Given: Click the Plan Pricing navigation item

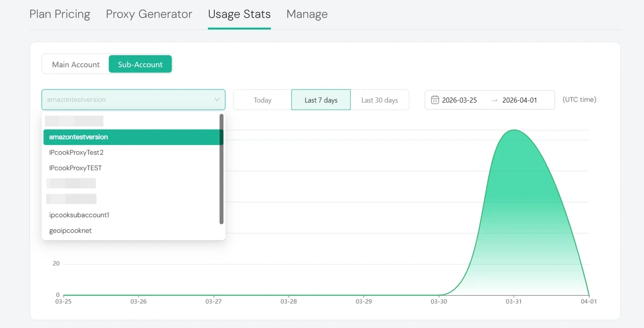Looking at the screenshot, I should click(59, 14).
